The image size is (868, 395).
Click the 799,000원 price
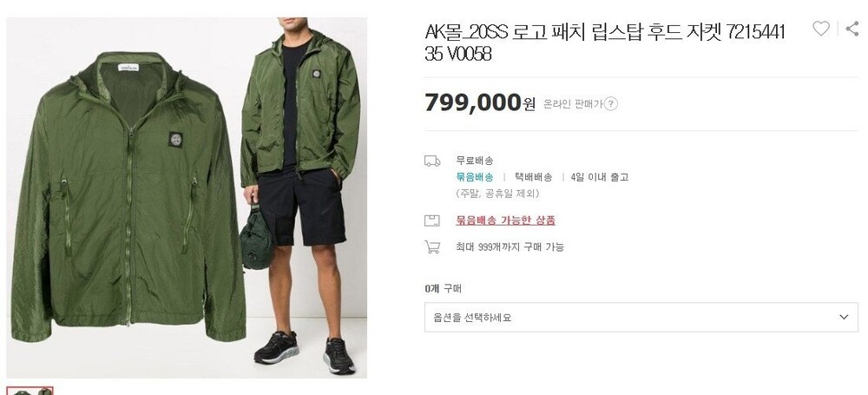pos(480,103)
